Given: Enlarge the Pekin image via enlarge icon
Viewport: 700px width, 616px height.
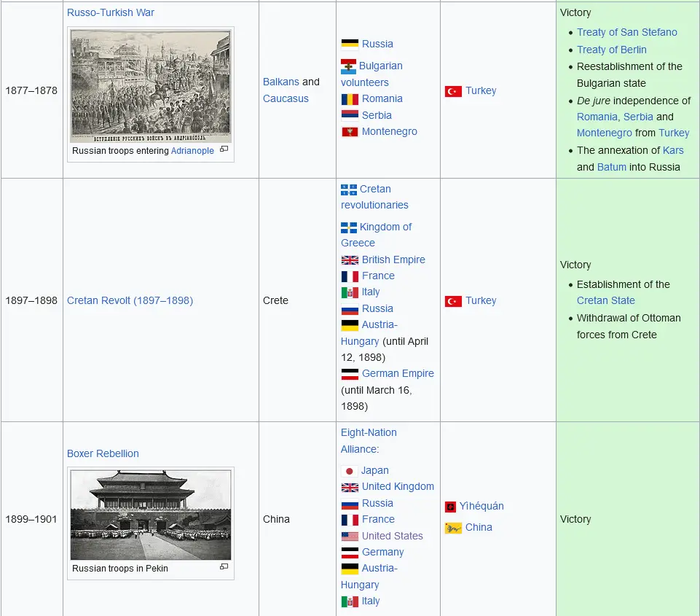Looking at the screenshot, I should click(224, 566).
